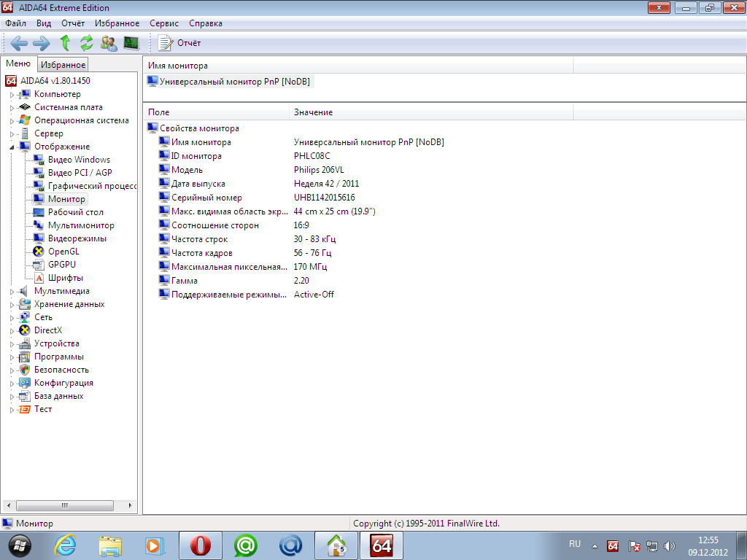Go up one level with green arrow
The height and width of the screenshot is (560, 747).
(65, 43)
